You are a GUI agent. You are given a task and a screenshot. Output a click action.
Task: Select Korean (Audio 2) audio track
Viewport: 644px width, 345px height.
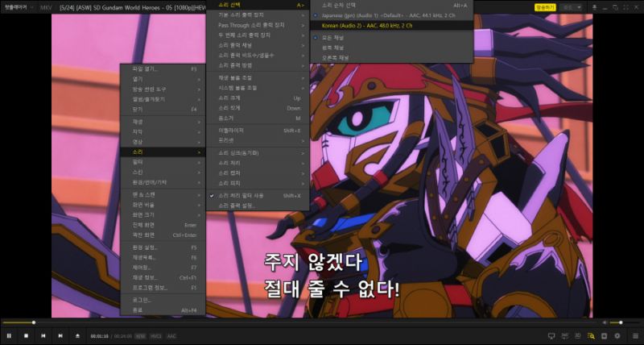click(x=353, y=25)
